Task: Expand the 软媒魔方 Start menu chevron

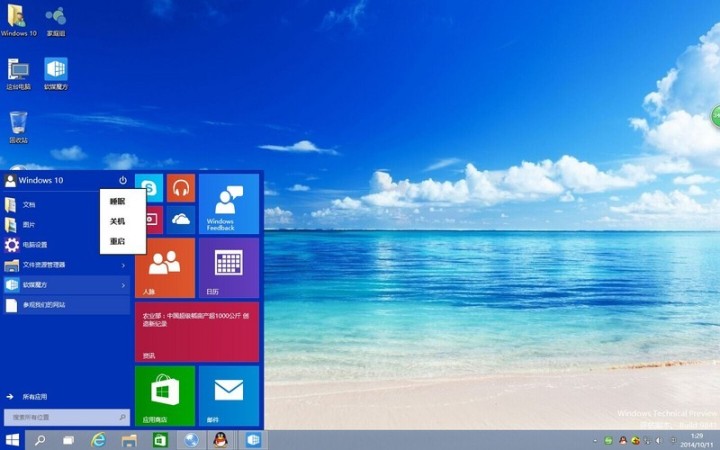Action: (x=123, y=285)
